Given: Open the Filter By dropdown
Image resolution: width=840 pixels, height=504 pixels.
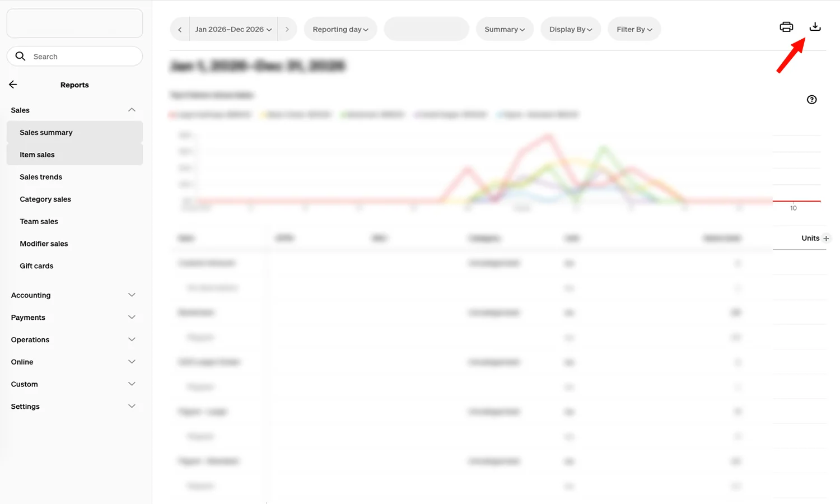Looking at the screenshot, I should click(x=634, y=29).
